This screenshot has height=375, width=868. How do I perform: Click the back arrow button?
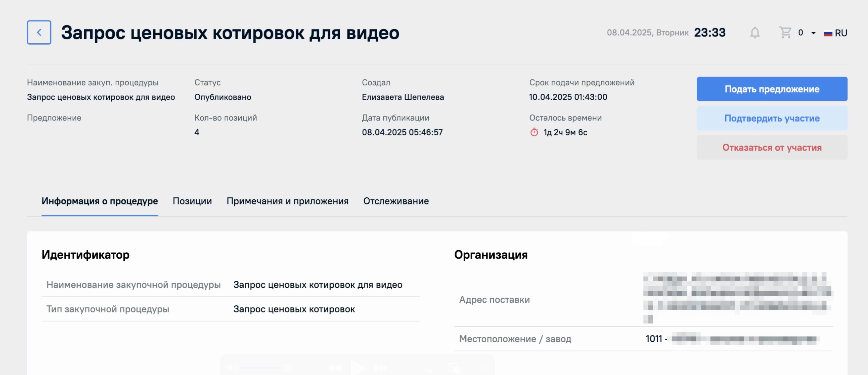(39, 32)
